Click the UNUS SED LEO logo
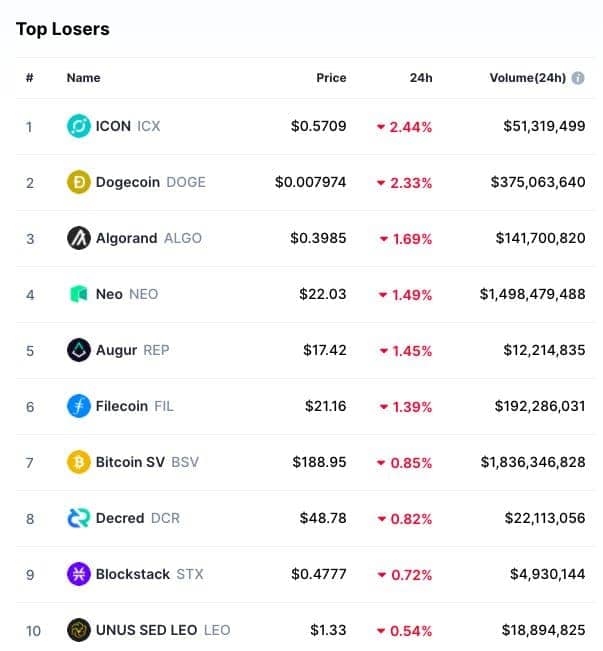Image resolution: width=603 pixels, height=651 pixels. pyautogui.click(x=78, y=630)
